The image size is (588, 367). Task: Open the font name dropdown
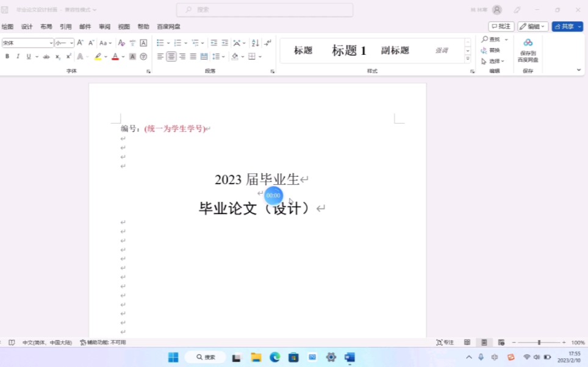pos(27,43)
